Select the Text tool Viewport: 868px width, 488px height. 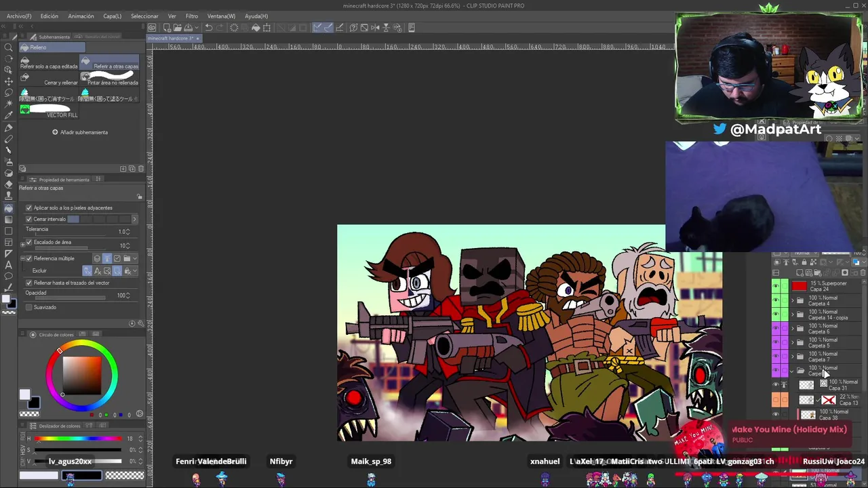[x=9, y=264]
